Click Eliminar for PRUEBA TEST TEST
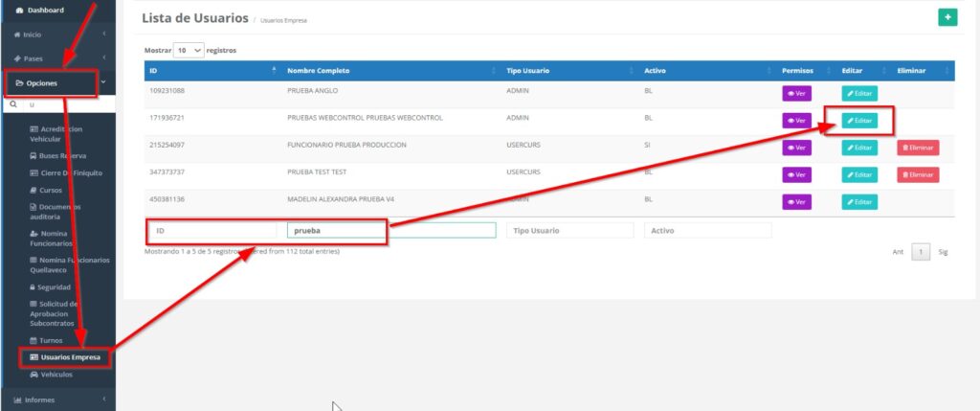The width and height of the screenshot is (980, 411). tap(917, 174)
